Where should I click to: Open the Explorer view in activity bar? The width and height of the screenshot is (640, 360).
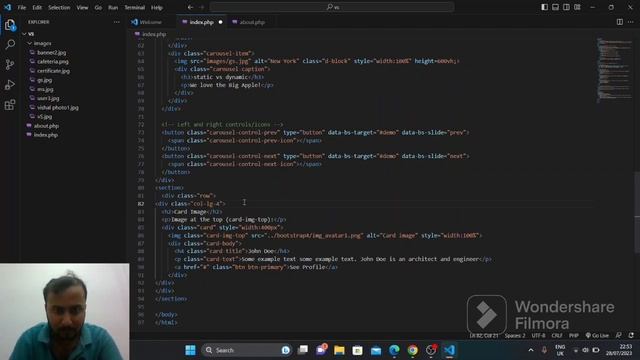pos(10,25)
